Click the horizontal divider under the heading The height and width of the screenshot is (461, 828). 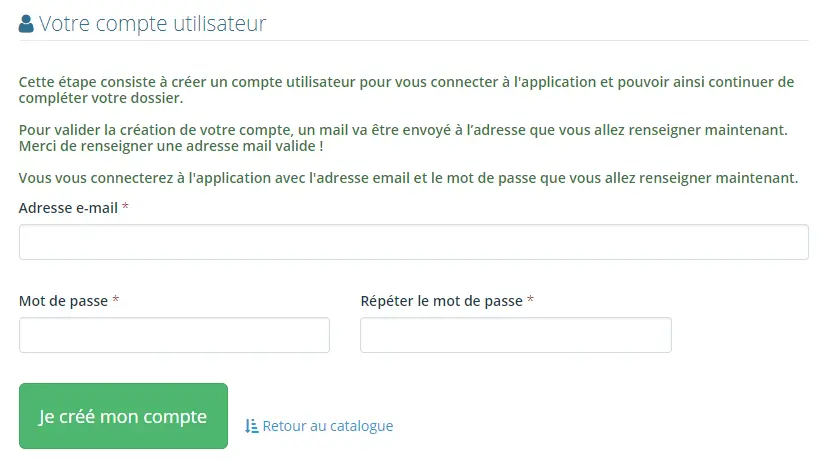coord(413,41)
